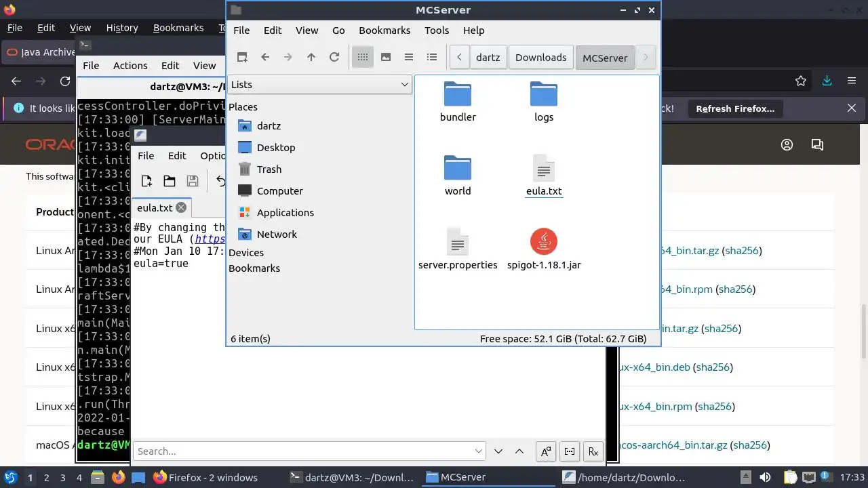Find next match down arrow
Image resolution: width=868 pixels, height=488 pixels.
(498, 451)
